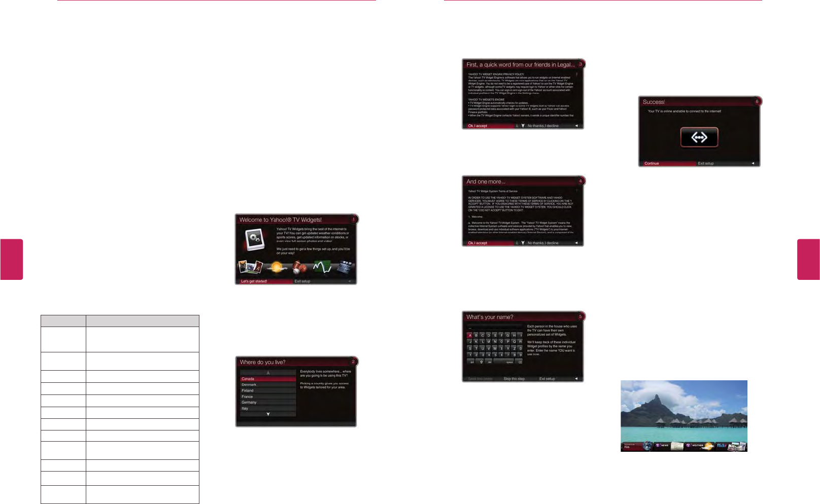Click 'Exit setup' in the Welcome panel

click(302, 281)
